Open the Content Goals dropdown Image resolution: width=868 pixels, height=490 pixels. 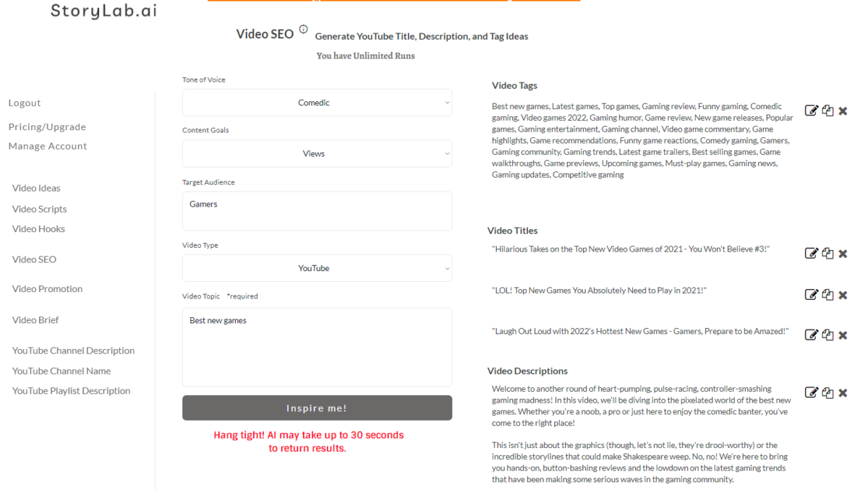(317, 152)
